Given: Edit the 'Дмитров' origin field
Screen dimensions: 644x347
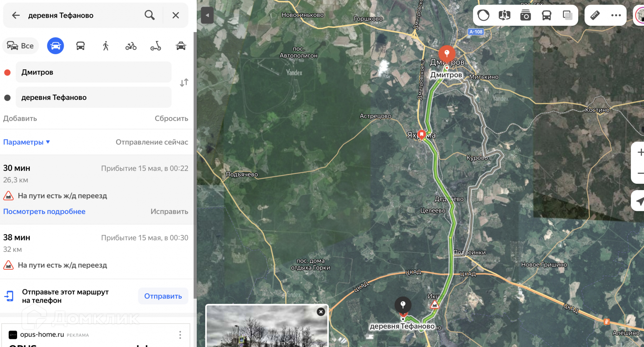Looking at the screenshot, I should point(94,72).
